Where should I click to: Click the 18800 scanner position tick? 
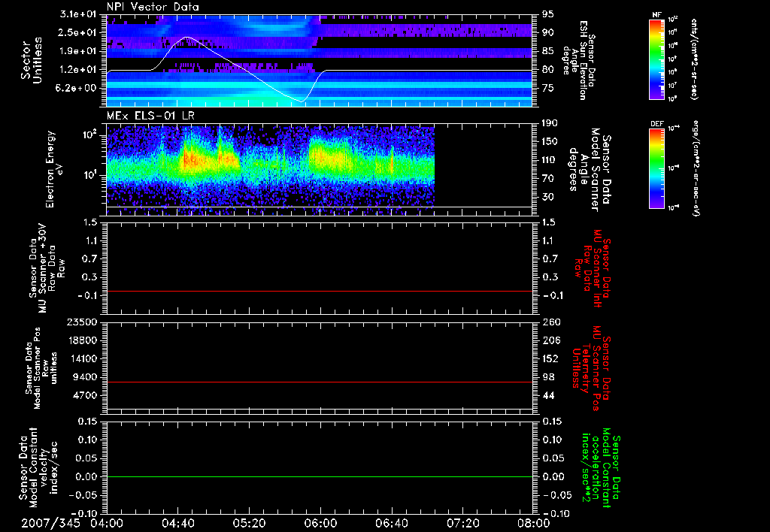click(x=82, y=340)
